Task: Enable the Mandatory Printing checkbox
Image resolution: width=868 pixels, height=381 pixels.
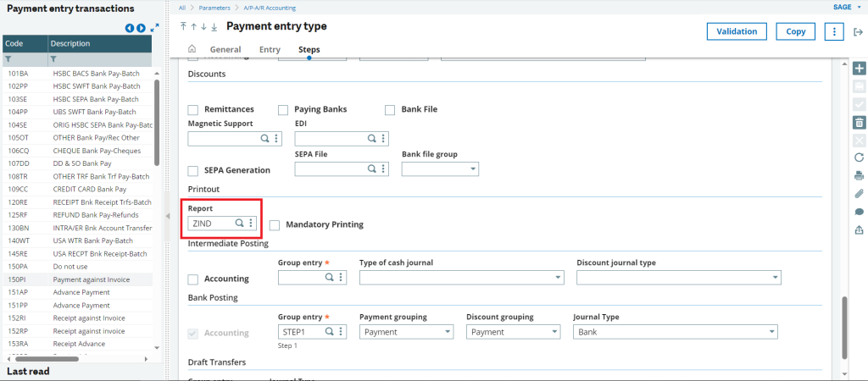Action: tap(275, 225)
